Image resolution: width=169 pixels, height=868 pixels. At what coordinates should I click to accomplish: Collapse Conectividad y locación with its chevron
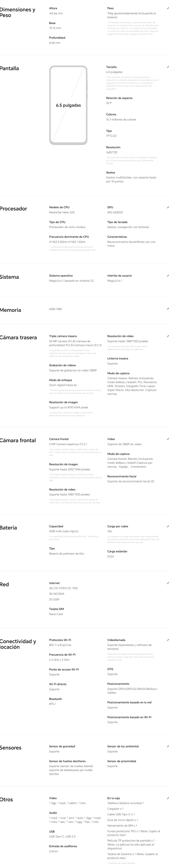[167, 640]
